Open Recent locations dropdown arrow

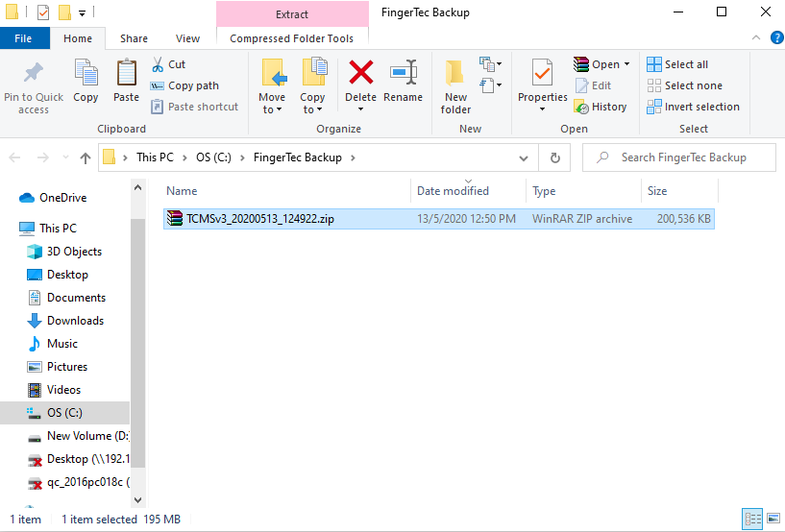(65, 158)
